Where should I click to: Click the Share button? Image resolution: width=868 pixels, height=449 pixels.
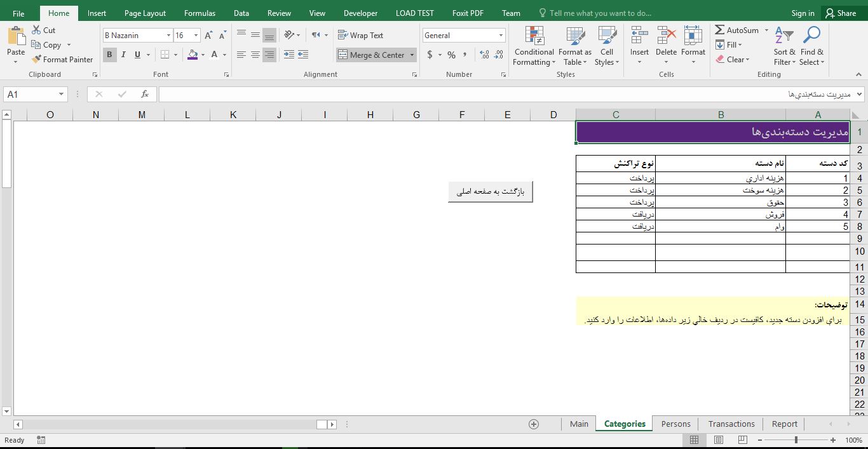(x=839, y=13)
